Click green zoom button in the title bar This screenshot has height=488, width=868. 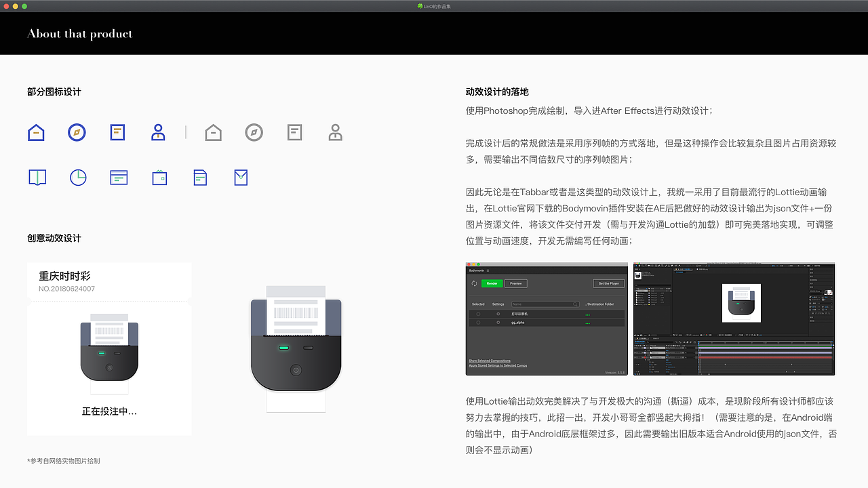click(x=24, y=6)
